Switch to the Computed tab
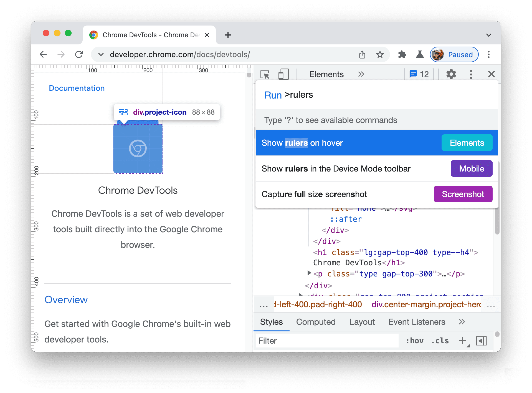532x393 pixels. click(316, 322)
